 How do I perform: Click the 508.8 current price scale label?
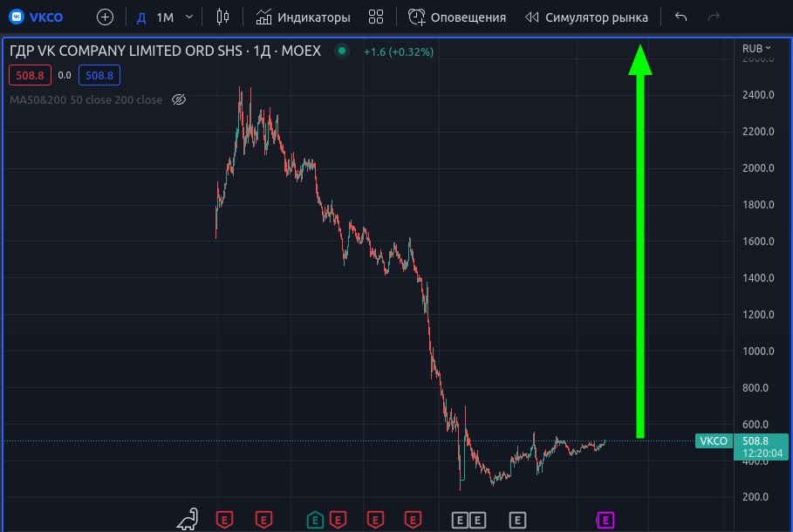click(x=761, y=447)
